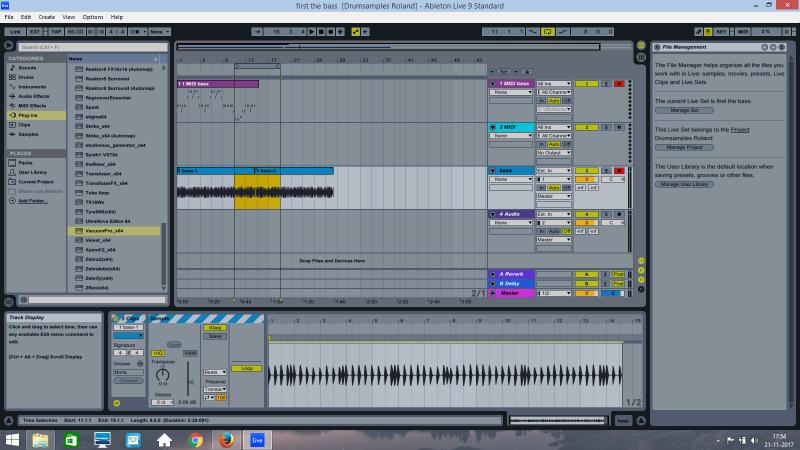Viewport: 800px width, 450px height.
Task: Fold the 2 MIDI track
Action: click(493, 127)
